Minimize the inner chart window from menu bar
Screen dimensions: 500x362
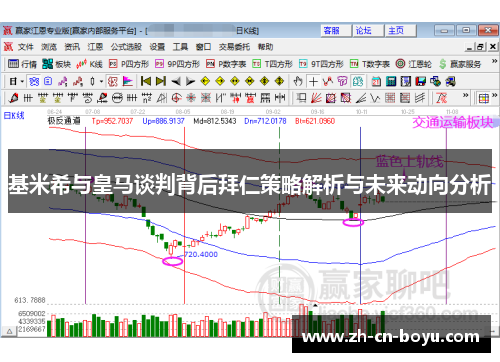click(x=470, y=47)
